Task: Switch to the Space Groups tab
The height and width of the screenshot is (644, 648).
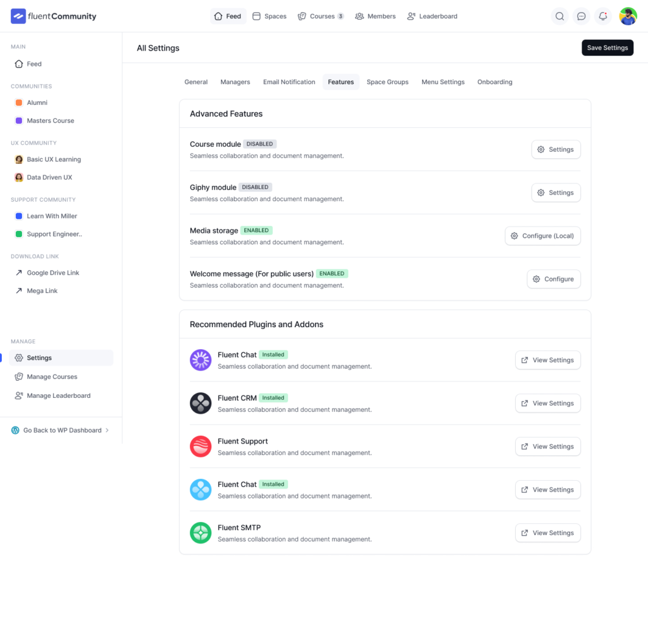Action: coord(388,82)
